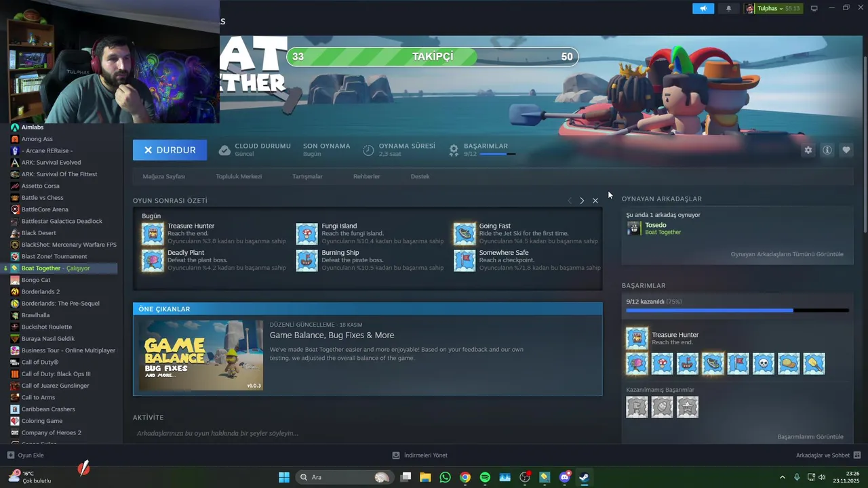Go to previous post-game summary page

pos(569,201)
